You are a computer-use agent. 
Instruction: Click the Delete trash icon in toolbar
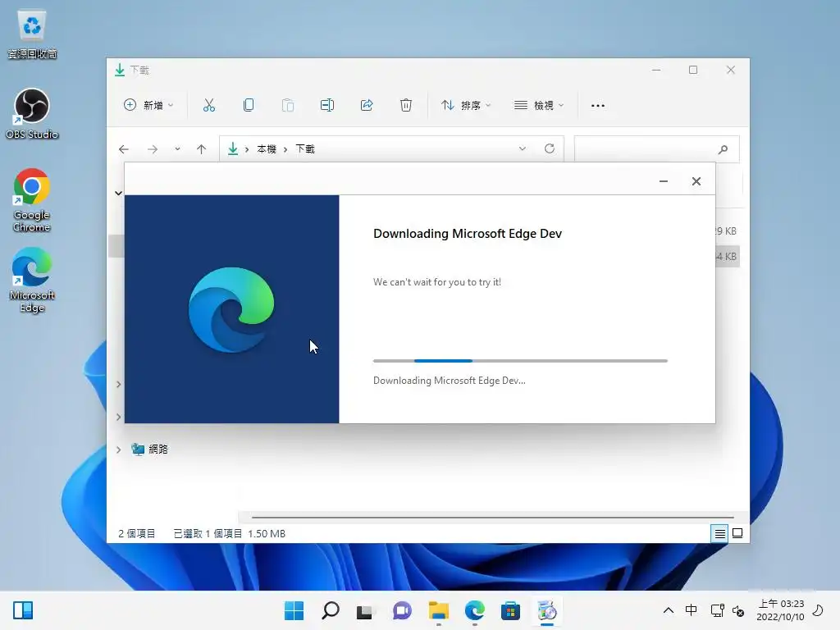click(406, 105)
